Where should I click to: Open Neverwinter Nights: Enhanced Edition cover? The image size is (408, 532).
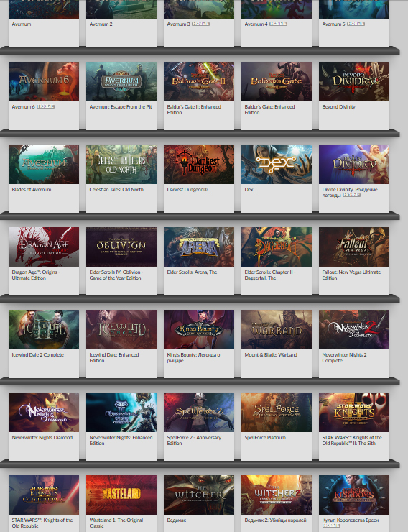pos(121,412)
